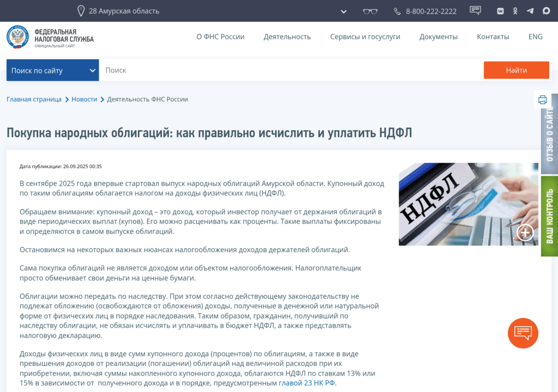The width and height of the screenshot is (558, 392).
Task: Click the printer icon
Action: (542, 100)
